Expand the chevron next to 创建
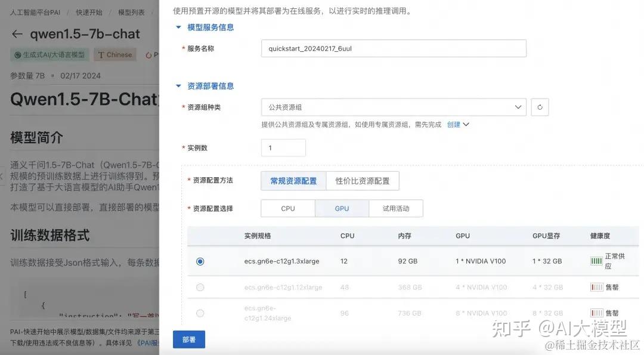The height and width of the screenshot is (355, 644). pos(466,125)
